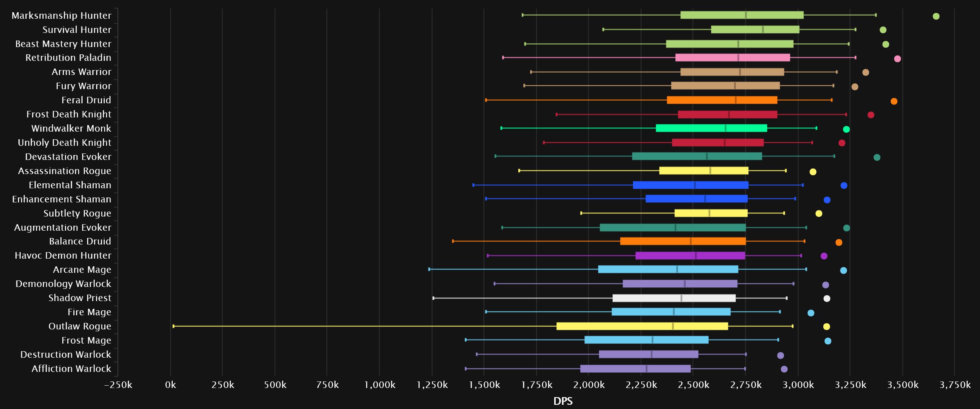980x409 pixels.
Task: Click the Outlaw Rogue label
Action: tap(80, 326)
